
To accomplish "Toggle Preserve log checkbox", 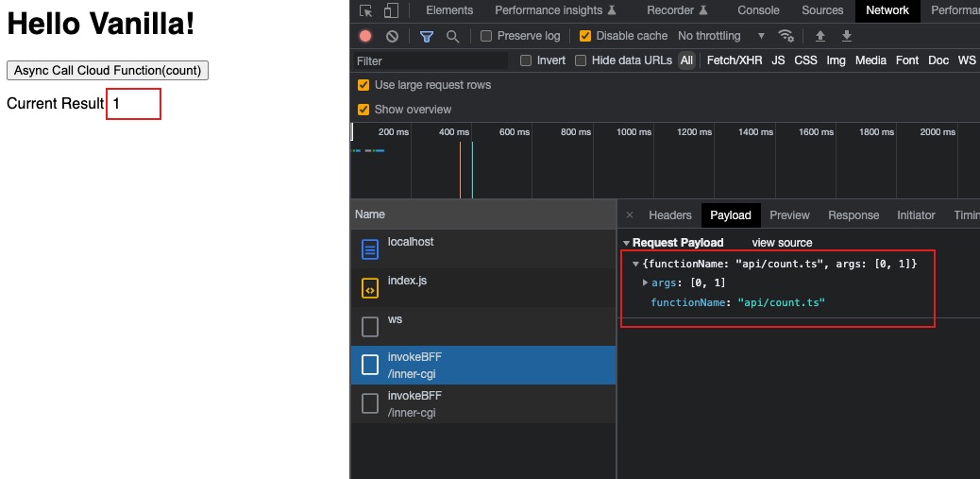I will (x=485, y=36).
